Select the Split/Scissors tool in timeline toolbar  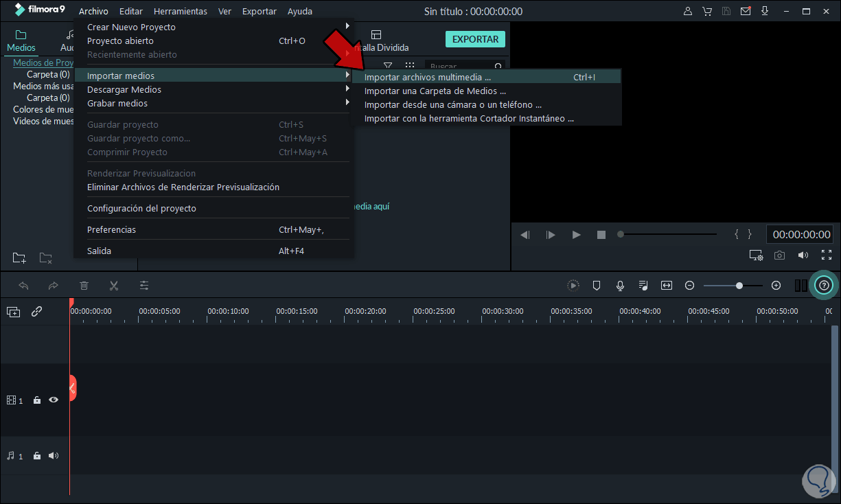coord(114,285)
